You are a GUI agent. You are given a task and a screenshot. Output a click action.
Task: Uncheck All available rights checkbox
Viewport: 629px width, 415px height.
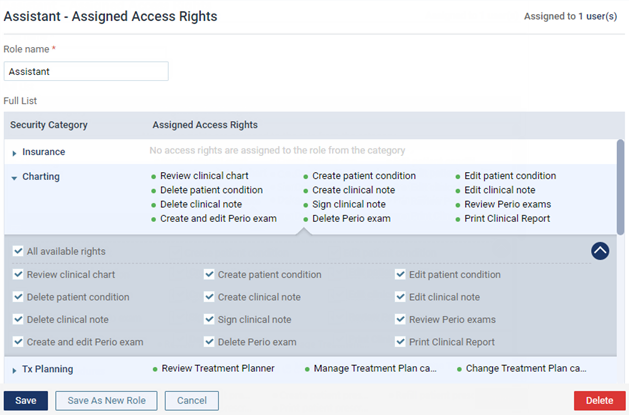[x=18, y=251]
